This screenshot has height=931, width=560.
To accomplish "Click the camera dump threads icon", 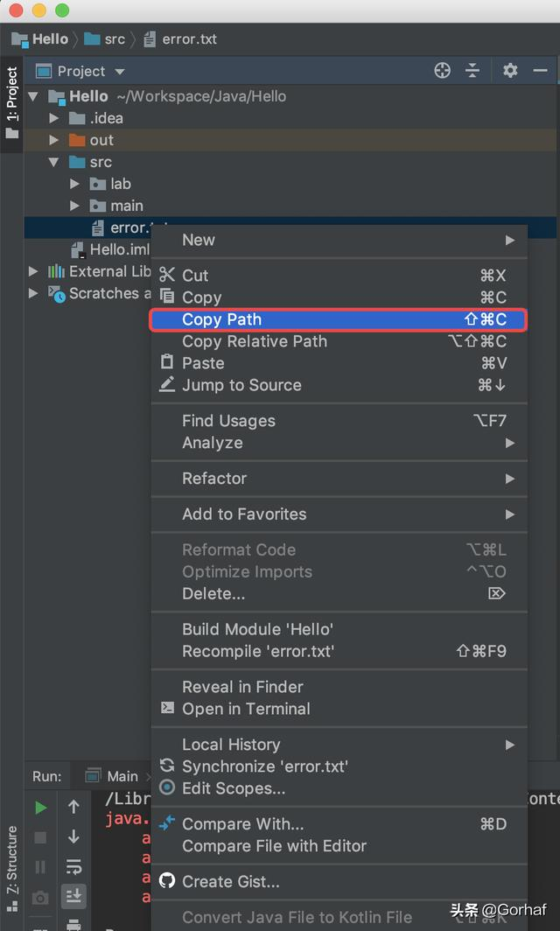I will click(x=40, y=897).
